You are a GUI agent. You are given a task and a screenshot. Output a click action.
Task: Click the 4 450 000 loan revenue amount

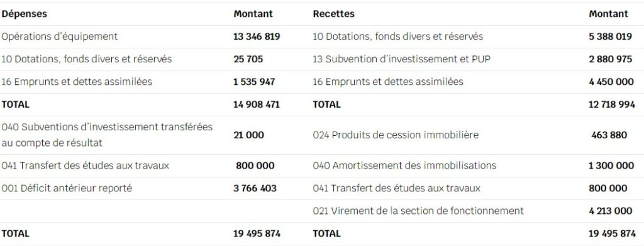[611, 82]
